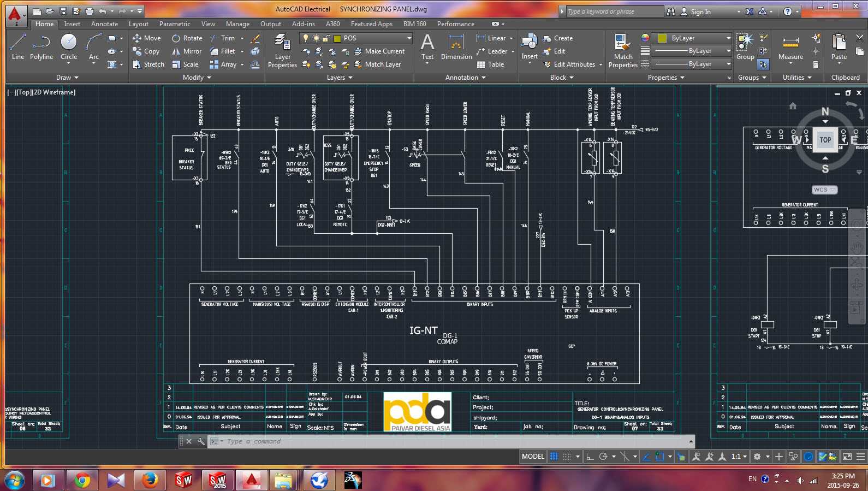Activate the Mirror tool
This screenshot has width=868, height=491.
[x=187, y=51]
